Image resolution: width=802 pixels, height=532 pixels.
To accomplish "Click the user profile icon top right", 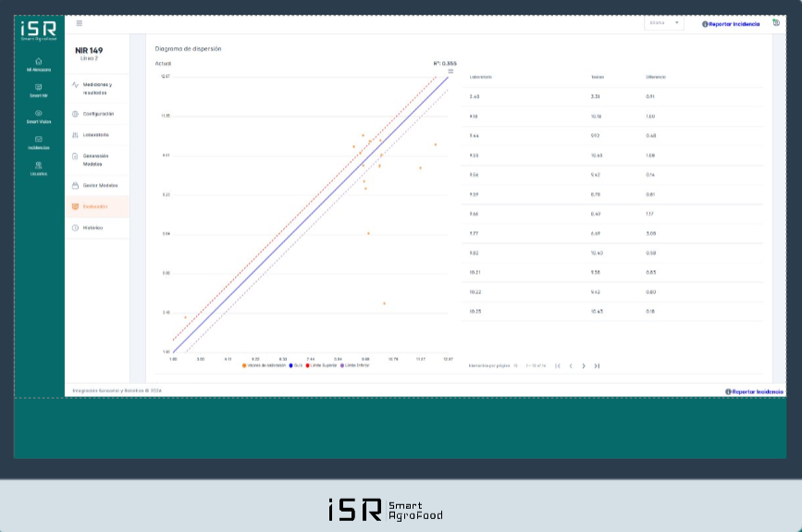I will click(x=776, y=23).
